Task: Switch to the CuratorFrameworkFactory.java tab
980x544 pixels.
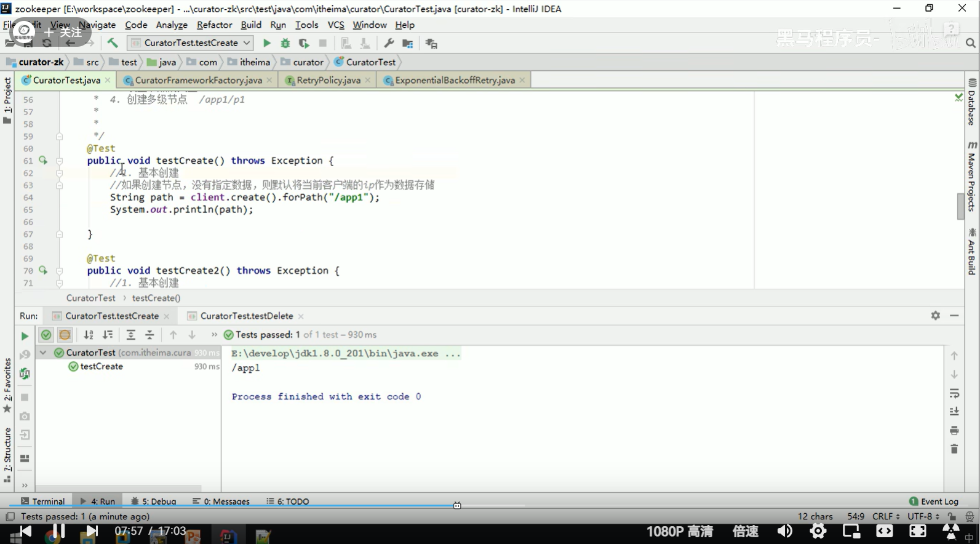Action: point(198,80)
